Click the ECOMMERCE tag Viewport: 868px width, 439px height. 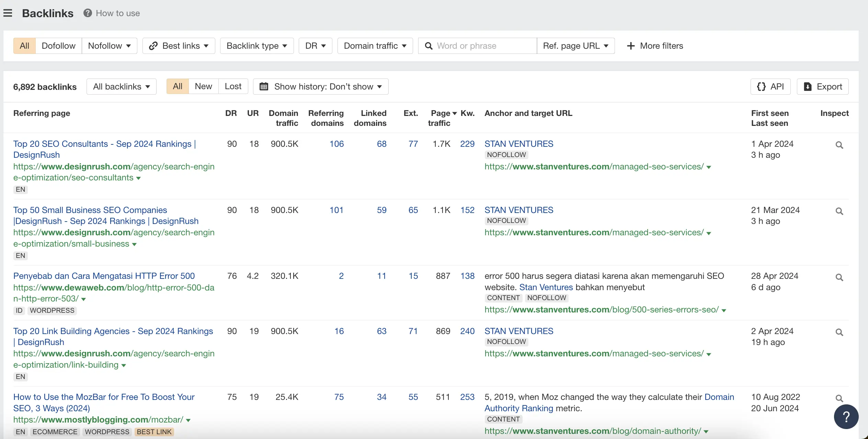pos(55,432)
